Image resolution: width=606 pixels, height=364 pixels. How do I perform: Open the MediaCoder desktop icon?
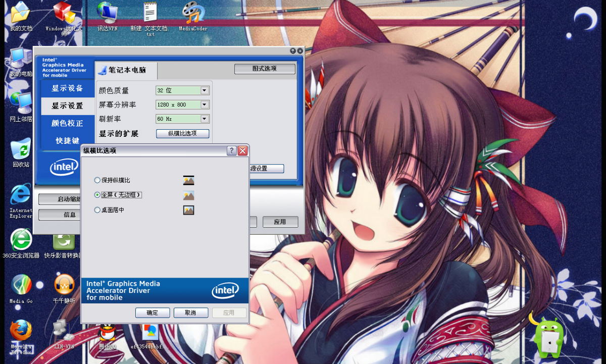tap(193, 13)
